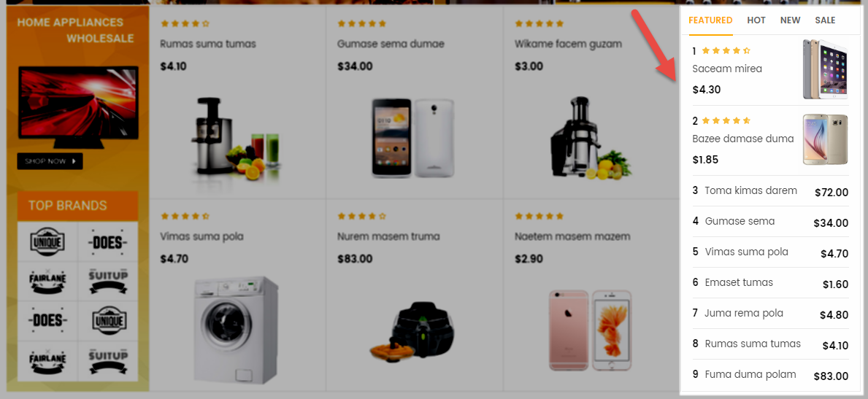Image resolution: width=868 pixels, height=399 pixels.
Task: Click the Gumase sema dumae product title
Action: click(x=391, y=44)
